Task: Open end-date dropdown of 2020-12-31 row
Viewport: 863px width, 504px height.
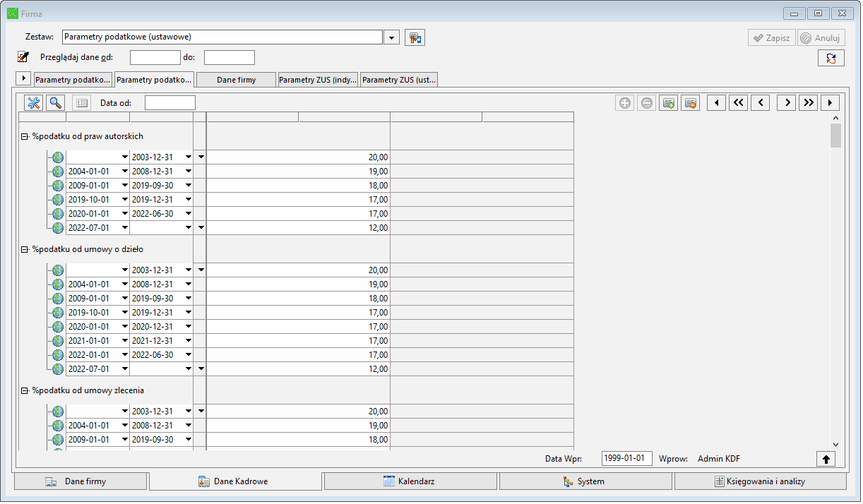Action: [x=189, y=327]
